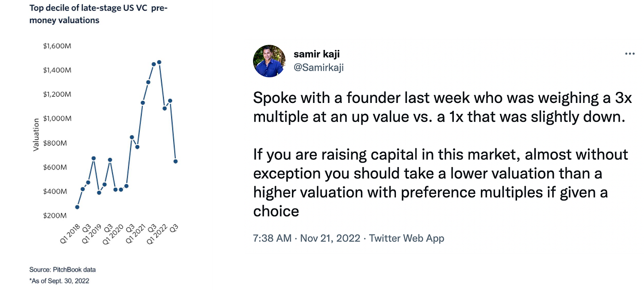This screenshot has height=292, width=644.
Task: Click the $1,600M axis label
Action: 57,46
